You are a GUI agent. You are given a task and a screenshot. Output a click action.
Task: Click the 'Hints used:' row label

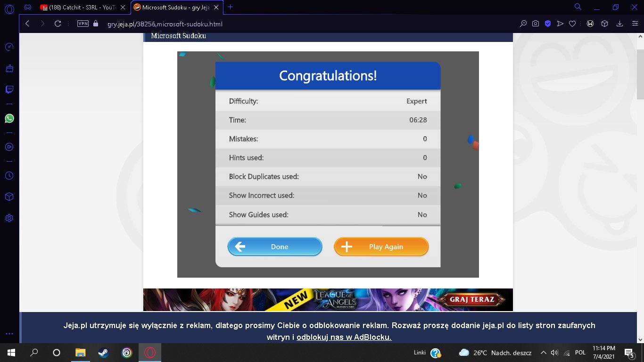pos(246,158)
